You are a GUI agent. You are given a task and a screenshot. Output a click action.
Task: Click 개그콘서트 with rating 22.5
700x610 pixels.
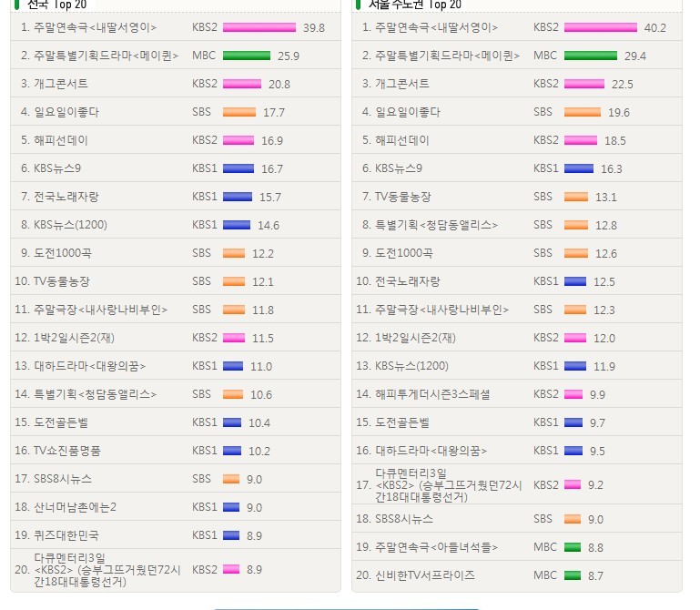(x=402, y=84)
